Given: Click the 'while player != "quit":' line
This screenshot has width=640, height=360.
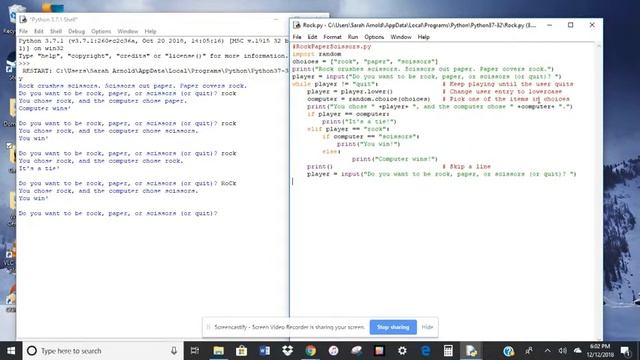Looking at the screenshot, I should 336,84.
